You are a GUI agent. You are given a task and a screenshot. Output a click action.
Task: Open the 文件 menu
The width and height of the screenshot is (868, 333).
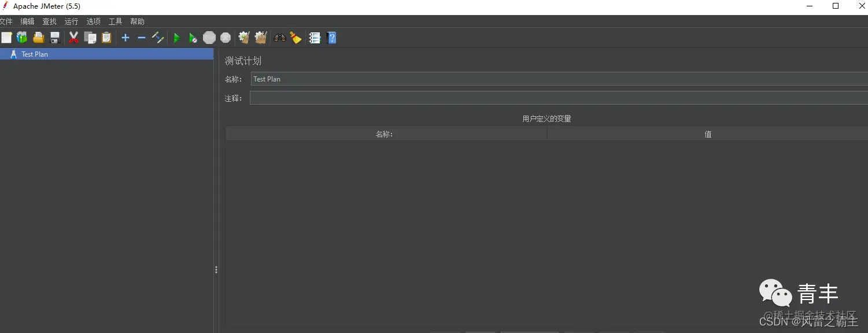click(6, 21)
